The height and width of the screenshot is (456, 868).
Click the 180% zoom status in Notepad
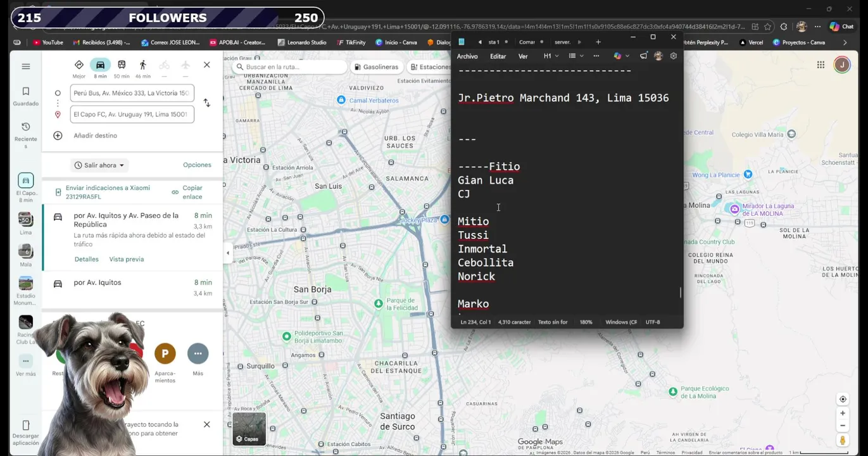click(x=586, y=322)
